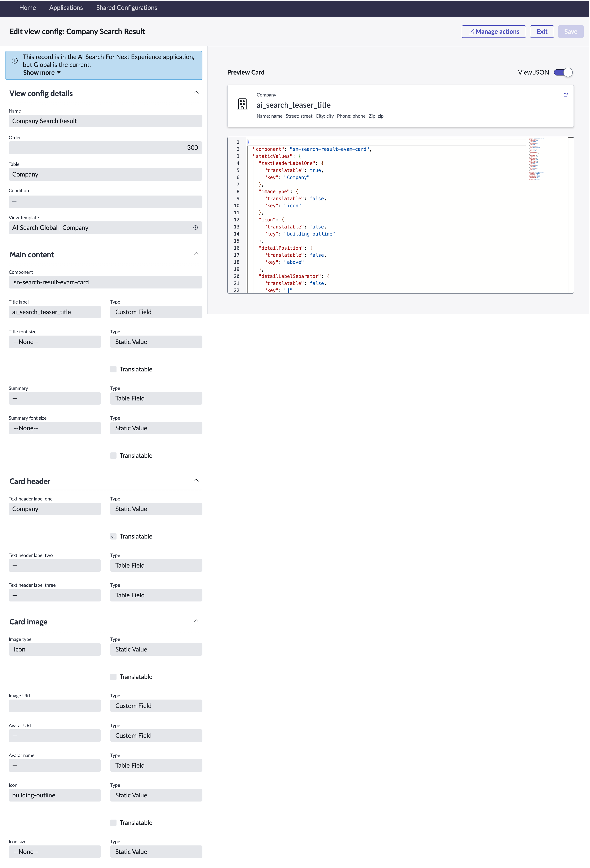Collapse the Main content section
Screen dimensions: 590x868
tap(196, 254)
